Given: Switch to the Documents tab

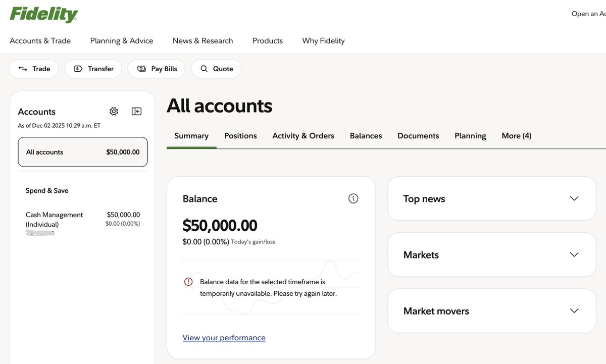Looking at the screenshot, I should click(418, 136).
